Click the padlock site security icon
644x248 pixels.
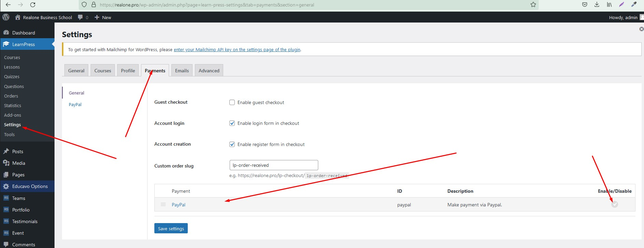click(94, 5)
